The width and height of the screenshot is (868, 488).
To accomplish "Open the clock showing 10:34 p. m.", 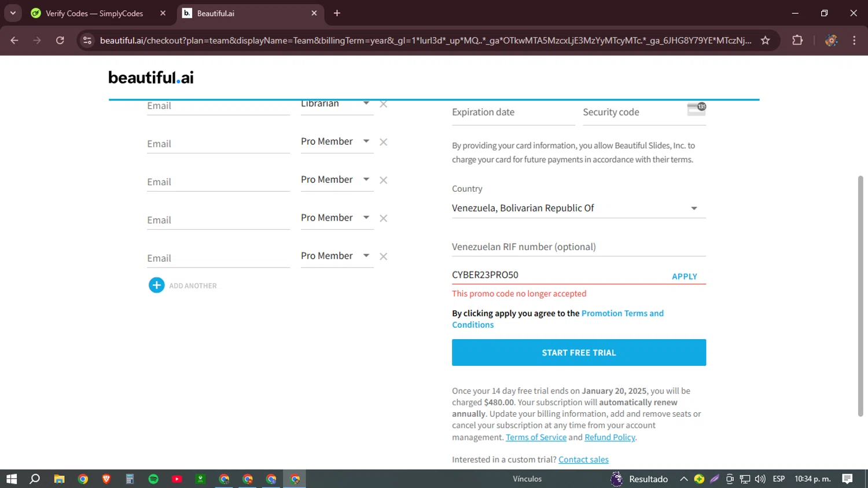I will (812, 479).
